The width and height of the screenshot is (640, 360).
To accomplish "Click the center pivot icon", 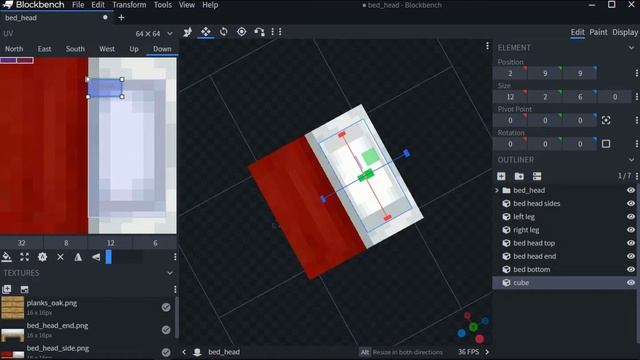I will click(606, 120).
